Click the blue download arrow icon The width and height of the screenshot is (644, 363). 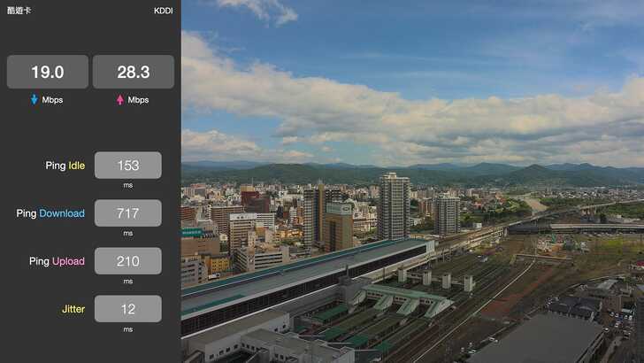34,99
